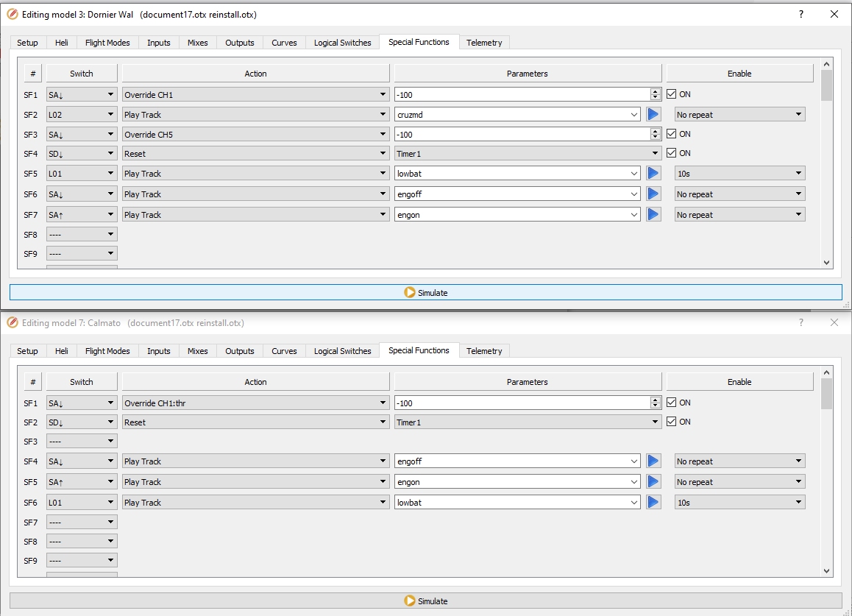
Task: Toggle SF4 ON checkbox in Dornier Wal window
Action: point(672,153)
